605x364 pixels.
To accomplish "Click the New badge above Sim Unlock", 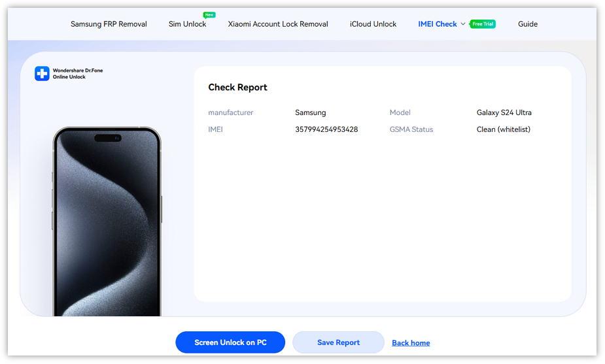I will click(209, 14).
